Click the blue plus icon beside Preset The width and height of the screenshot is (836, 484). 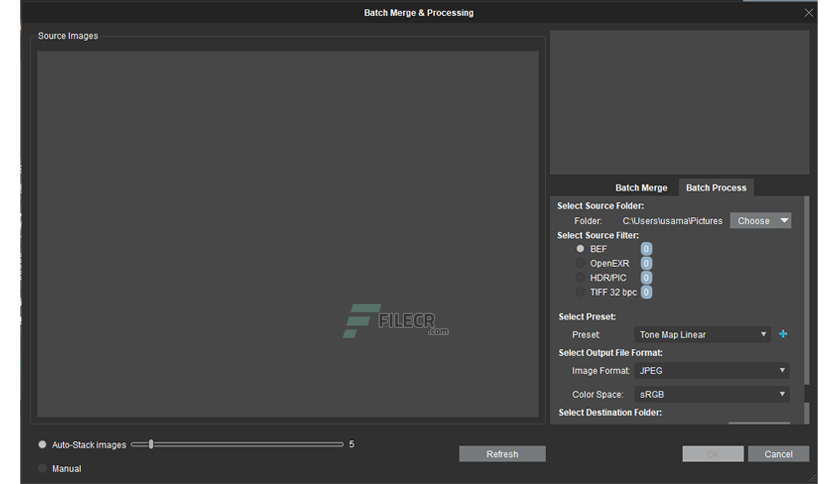[x=783, y=334]
